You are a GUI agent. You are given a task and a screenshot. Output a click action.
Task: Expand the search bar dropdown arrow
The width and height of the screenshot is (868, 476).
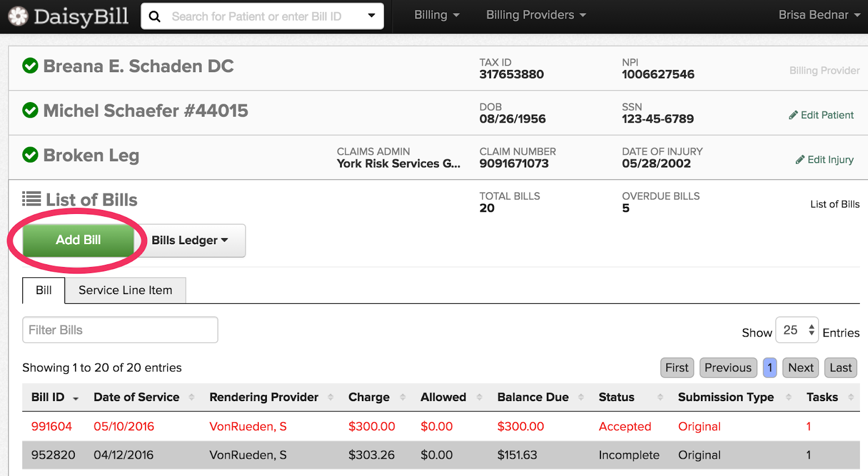[372, 16]
